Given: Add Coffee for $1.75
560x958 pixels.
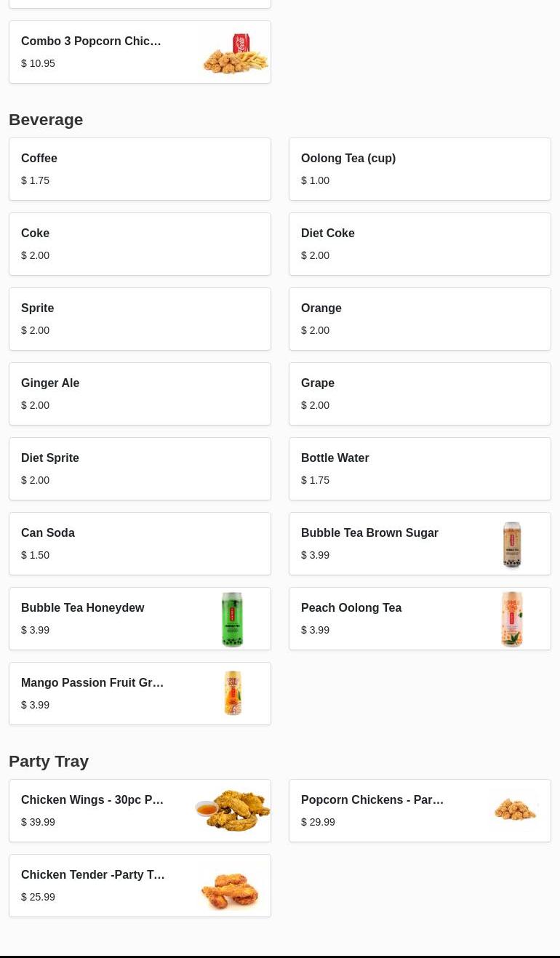Looking at the screenshot, I should point(140,169).
